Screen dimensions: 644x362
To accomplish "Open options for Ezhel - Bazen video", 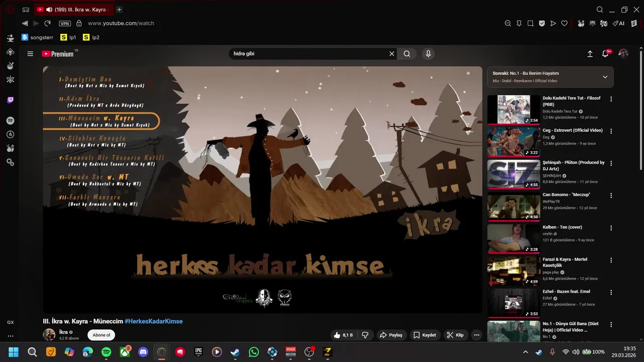I will 611,292.
